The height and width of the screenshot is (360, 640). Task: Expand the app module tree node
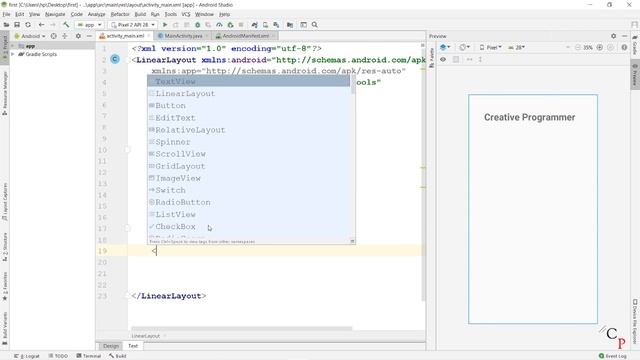(x=13, y=46)
